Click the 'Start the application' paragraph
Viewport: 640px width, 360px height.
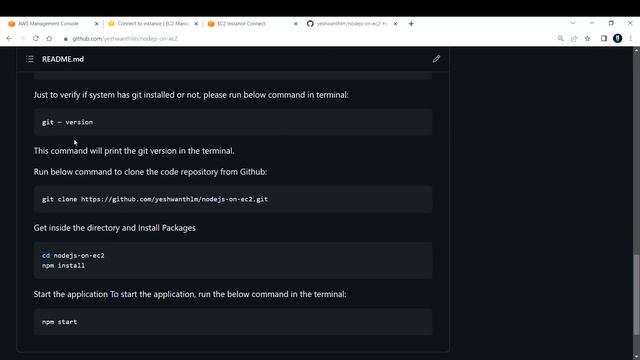[x=190, y=294]
